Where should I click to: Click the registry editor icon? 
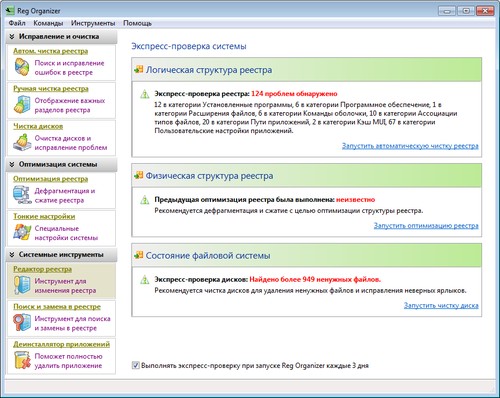[22, 285]
